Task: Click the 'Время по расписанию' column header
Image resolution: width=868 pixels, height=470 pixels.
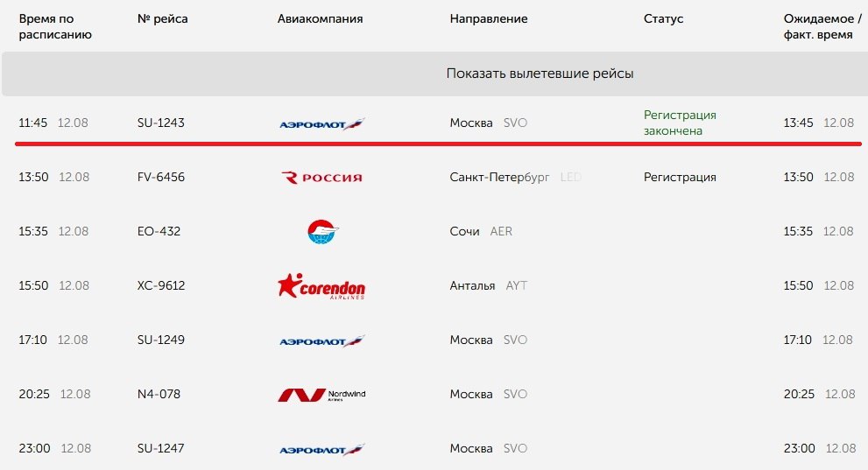Action: tap(55, 26)
